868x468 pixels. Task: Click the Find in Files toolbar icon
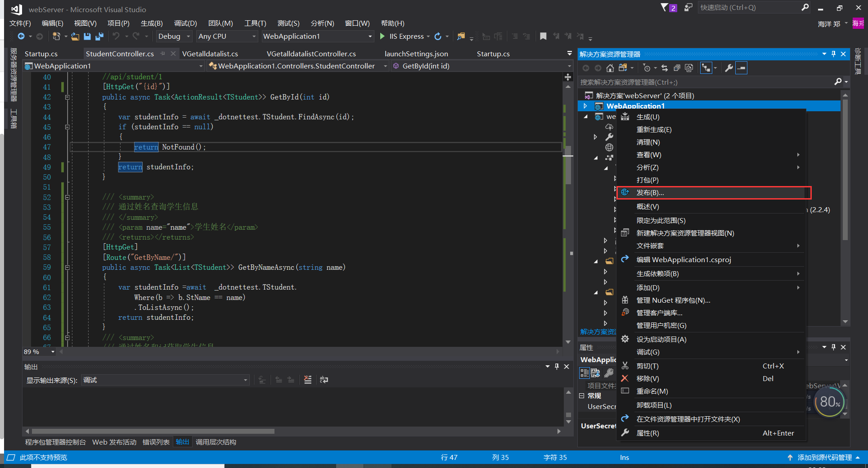click(x=461, y=36)
